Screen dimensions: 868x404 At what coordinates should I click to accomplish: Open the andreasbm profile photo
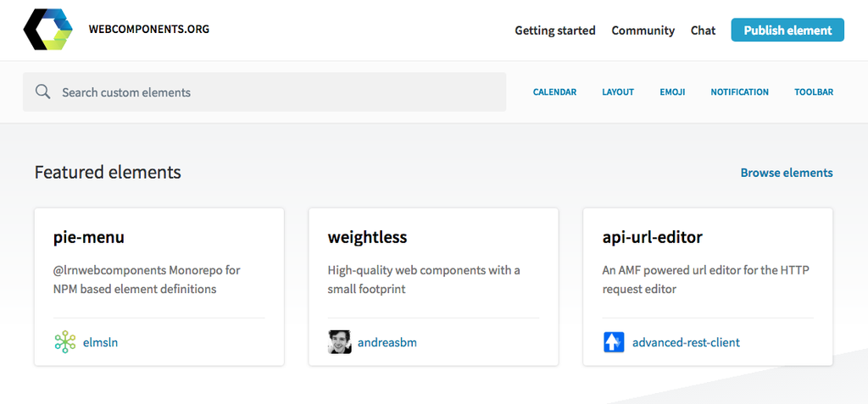coord(339,342)
